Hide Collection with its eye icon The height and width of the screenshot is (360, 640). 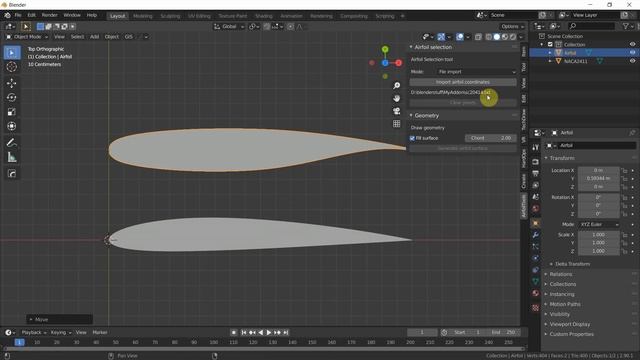[632, 44]
